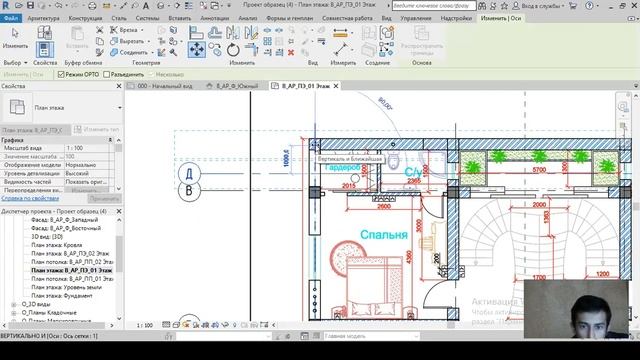
Task: Activate the Move tool in Изменить panel
Action: pyautogui.click(x=196, y=50)
